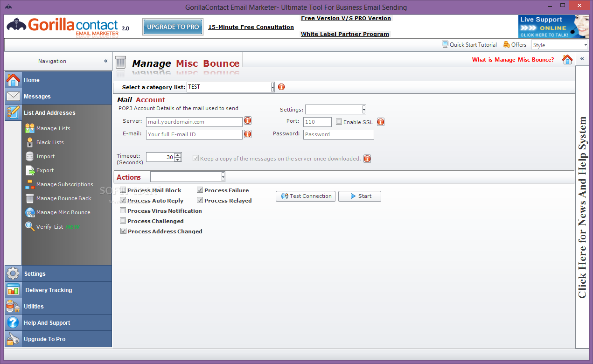Open the Settings dropdown in Mail Account
This screenshot has height=364, width=593.
pyautogui.click(x=364, y=109)
